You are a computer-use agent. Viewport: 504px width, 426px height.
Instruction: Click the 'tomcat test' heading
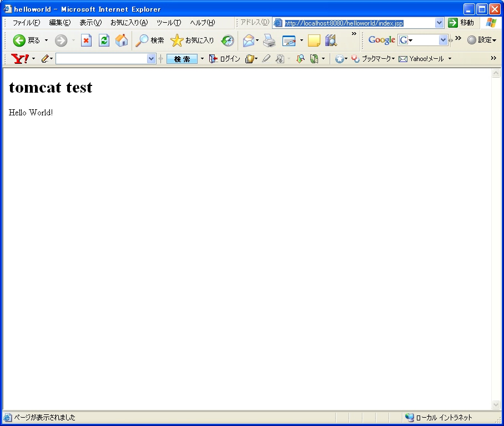click(51, 88)
